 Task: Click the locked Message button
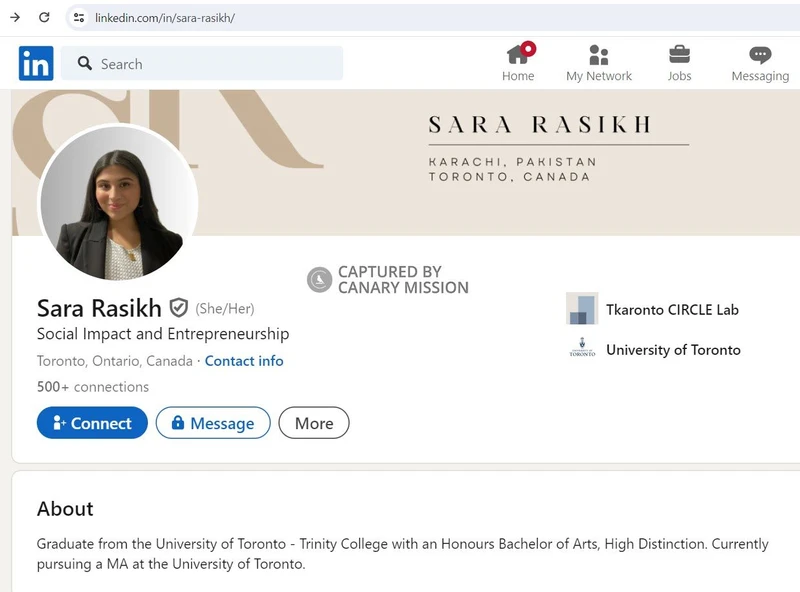click(213, 423)
